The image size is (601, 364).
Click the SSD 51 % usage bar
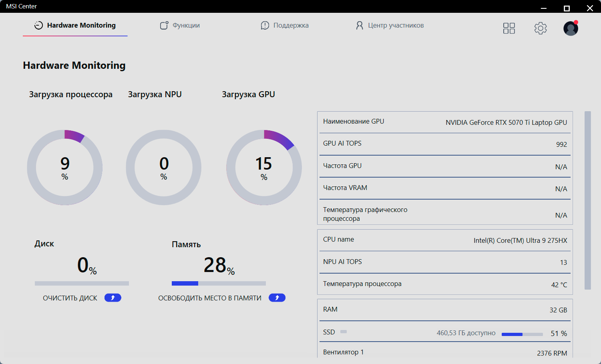[522, 334]
